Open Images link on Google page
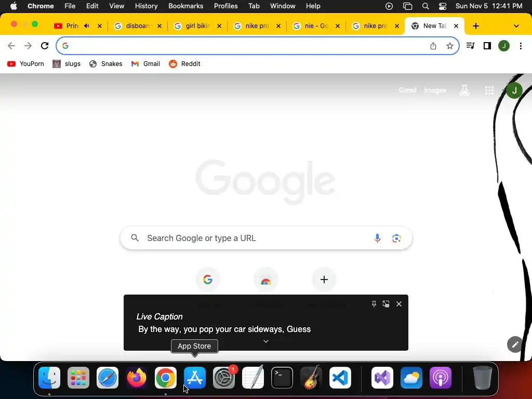Image resolution: width=532 pixels, height=399 pixels. click(435, 90)
